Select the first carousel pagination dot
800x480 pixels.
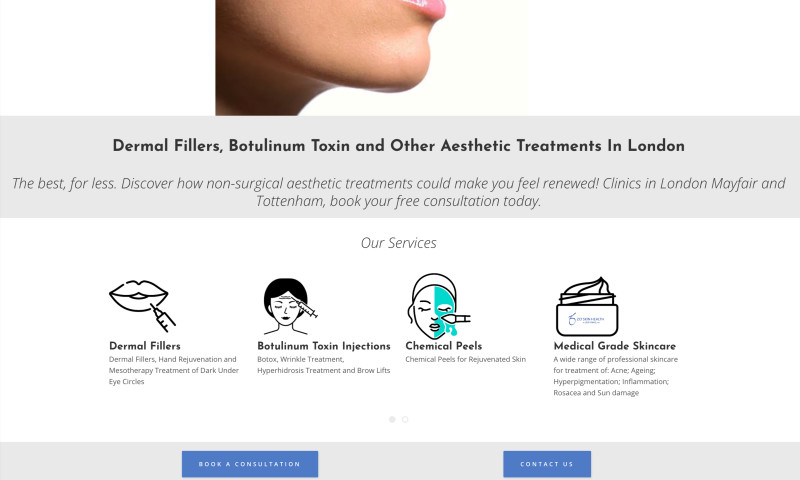(392, 419)
